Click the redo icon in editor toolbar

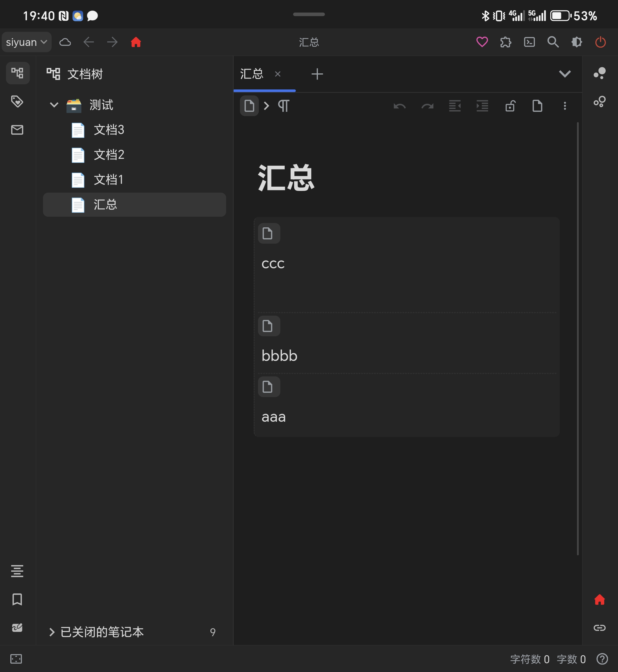pyautogui.click(x=427, y=106)
